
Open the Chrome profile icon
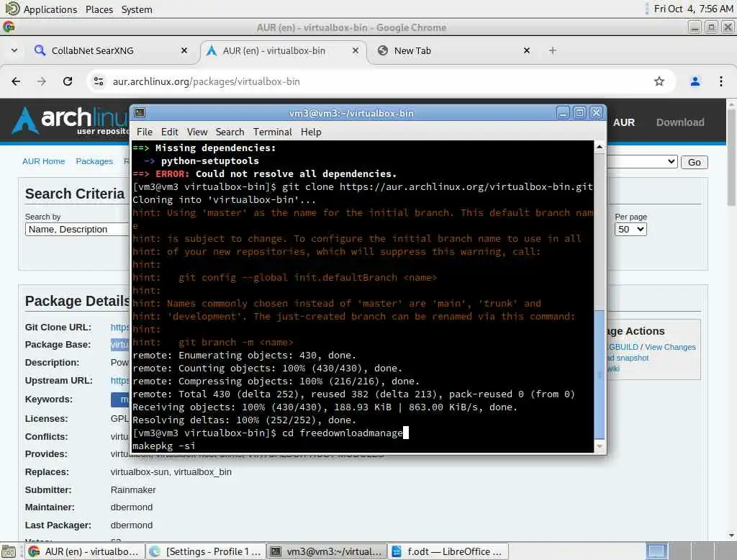click(695, 81)
